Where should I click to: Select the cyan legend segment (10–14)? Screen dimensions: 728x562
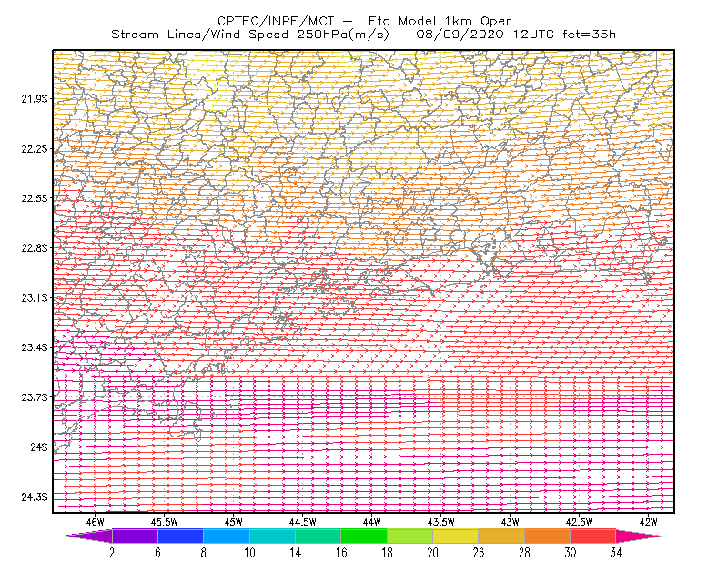pyautogui.click(x=272, y=536)
